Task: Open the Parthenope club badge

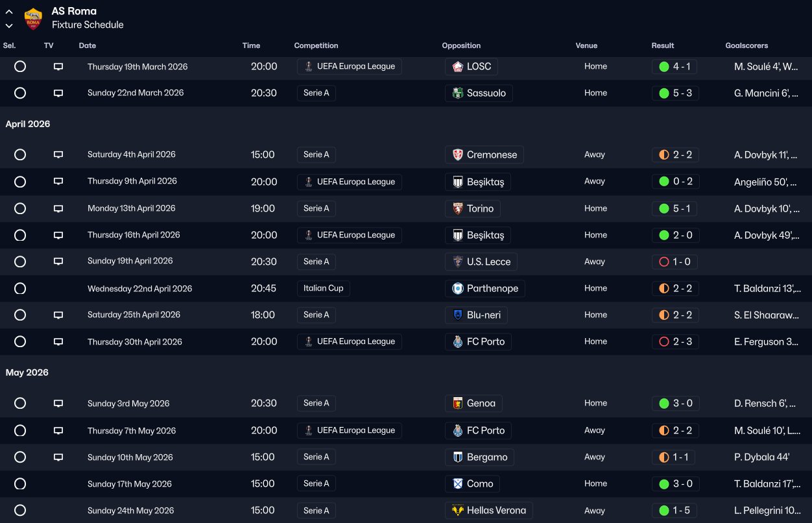Action: (x=458, y=288)
